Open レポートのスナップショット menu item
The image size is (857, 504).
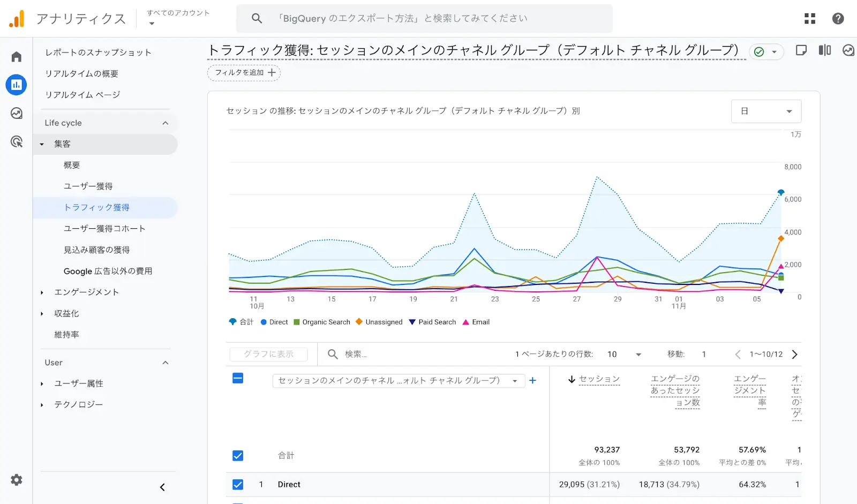coord(98,52)
